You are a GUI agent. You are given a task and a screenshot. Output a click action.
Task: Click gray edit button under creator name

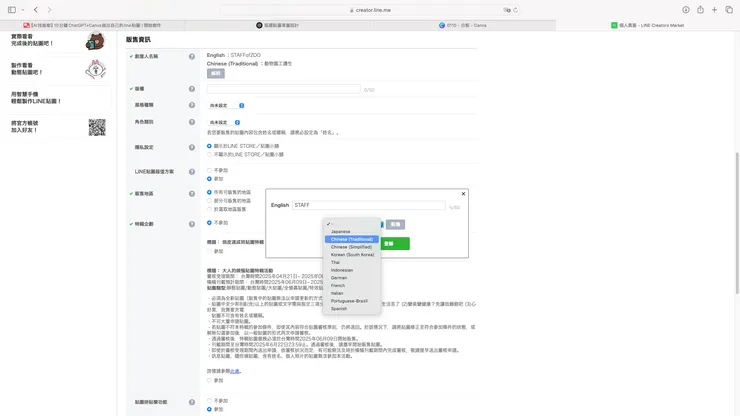coord(216,73)
